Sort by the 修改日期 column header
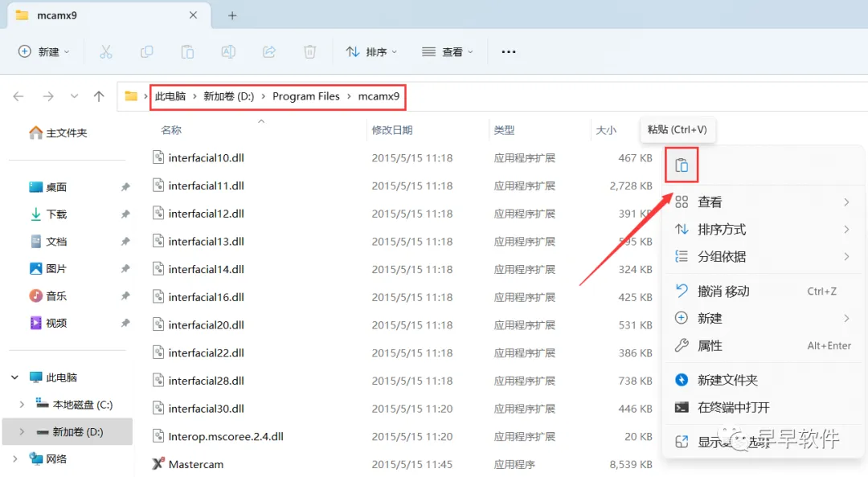Image resolution: width=868 pixels, height=477 pixels. (x=392, y=130)
